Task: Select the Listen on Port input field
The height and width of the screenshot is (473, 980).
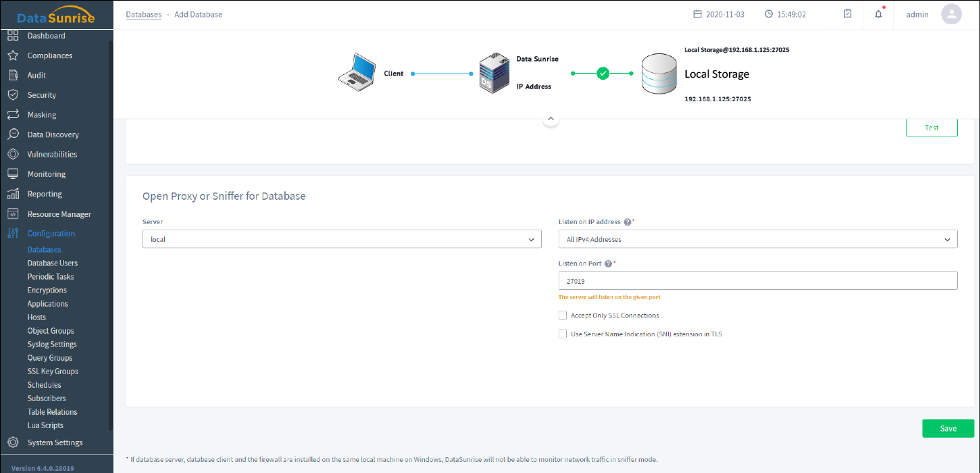Action: coord(758,280)
